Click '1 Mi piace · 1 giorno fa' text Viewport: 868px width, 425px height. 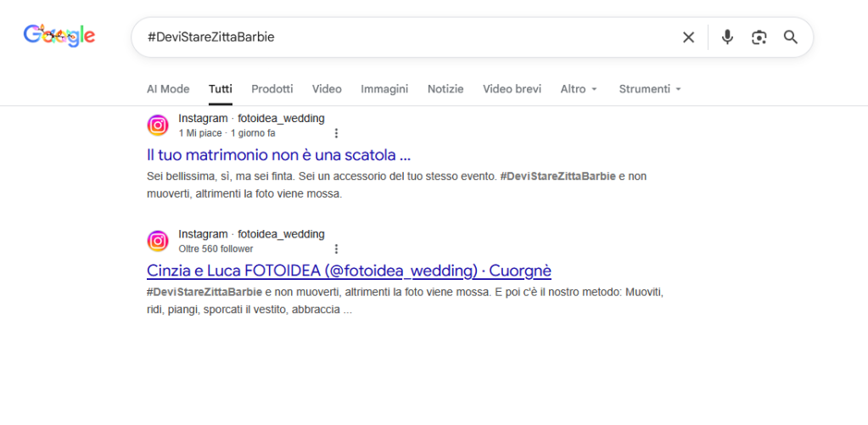(227, 133)
